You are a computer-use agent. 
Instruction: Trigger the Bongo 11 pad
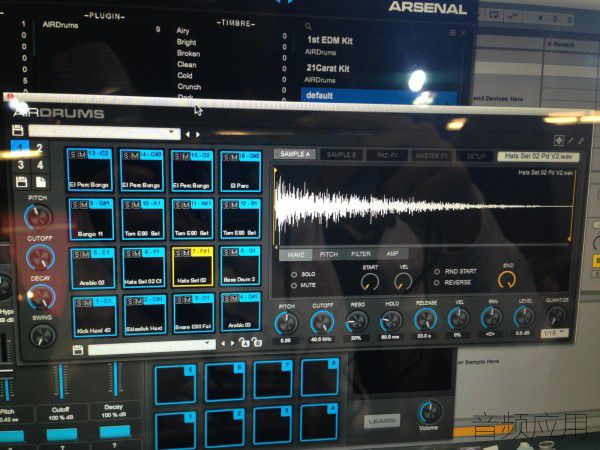point(91,219)
